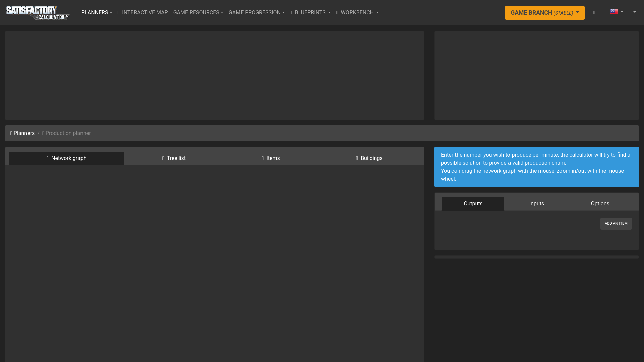
Task: Switch to the Buildings tab
Action: pyautogui.click(x=369, y=158)
